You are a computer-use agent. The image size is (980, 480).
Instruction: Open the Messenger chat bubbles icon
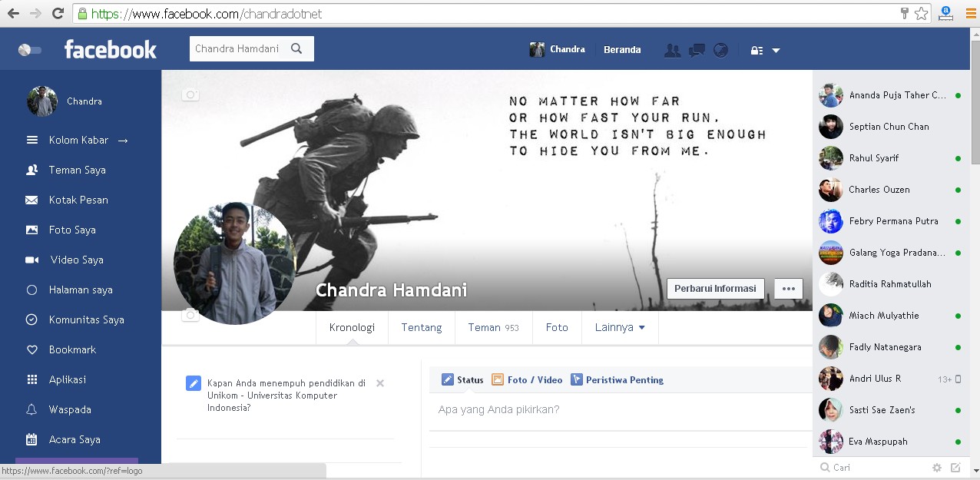[x=697, y=50]
